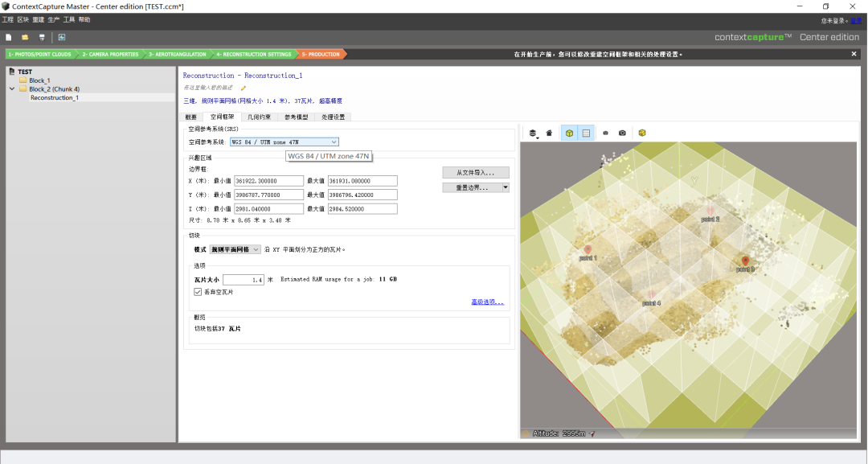Select the TEST project root
Viewport: 868px width, 464px height.
(25, 72)
